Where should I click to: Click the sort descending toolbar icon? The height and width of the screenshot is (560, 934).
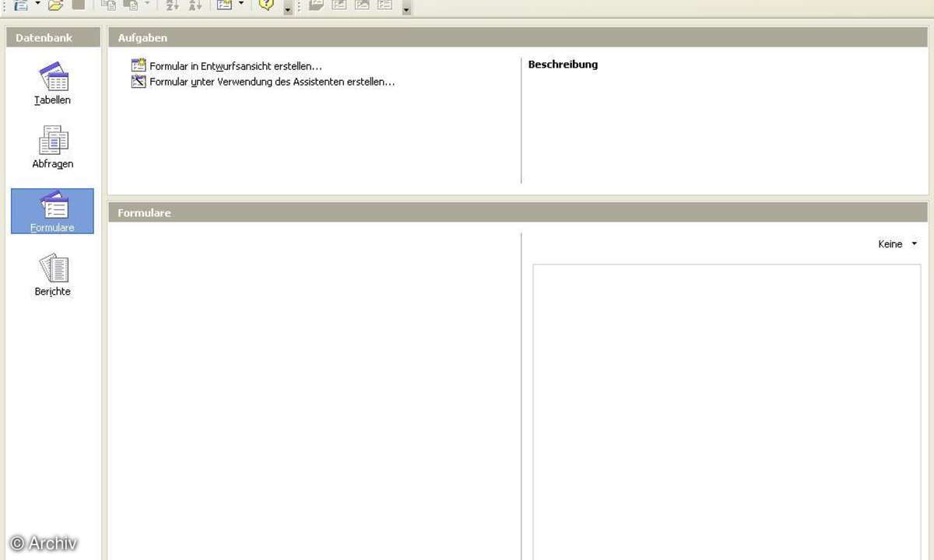pos(195,5)
